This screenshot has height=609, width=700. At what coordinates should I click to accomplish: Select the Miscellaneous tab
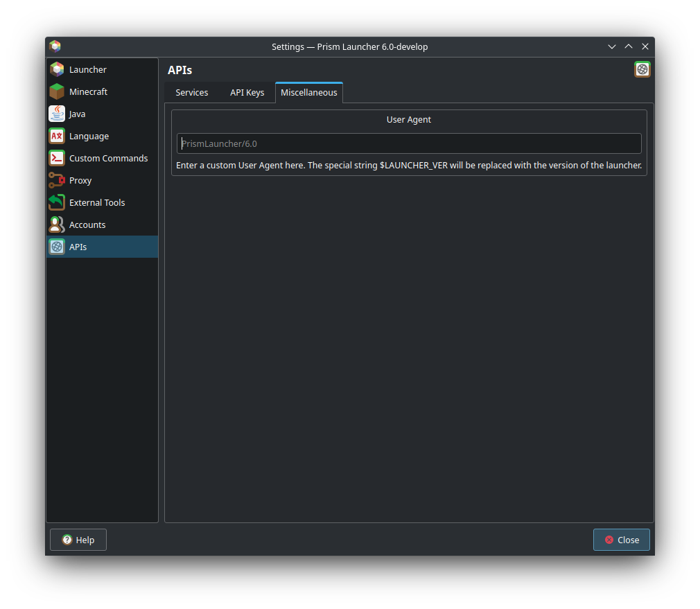pos(309,93)
